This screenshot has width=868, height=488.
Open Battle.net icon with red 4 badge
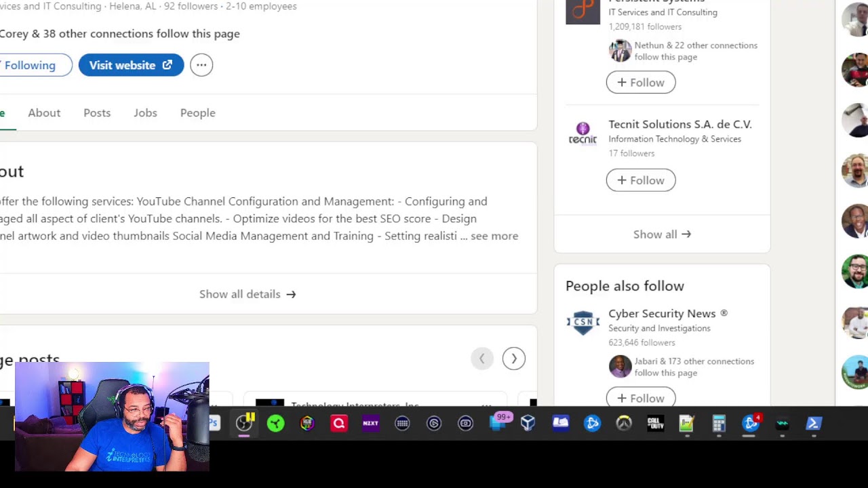click(751, 424)
